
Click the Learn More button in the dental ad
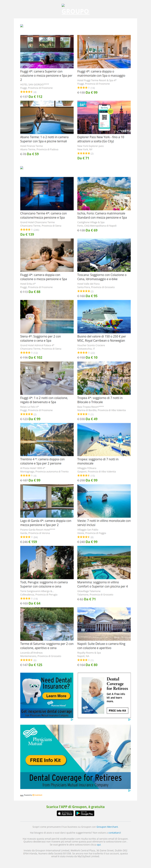click(x=56, y=696)
